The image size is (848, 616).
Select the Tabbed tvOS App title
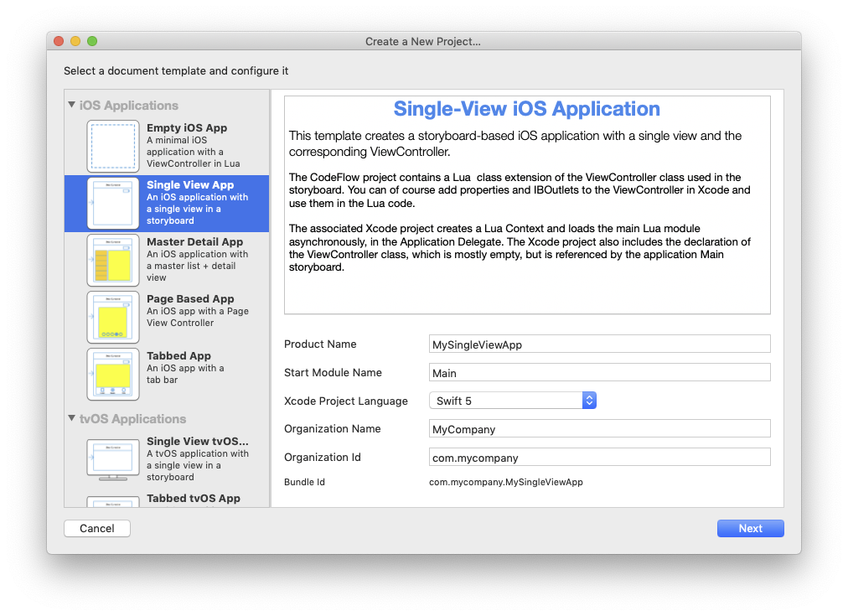(x=193, y=498)
